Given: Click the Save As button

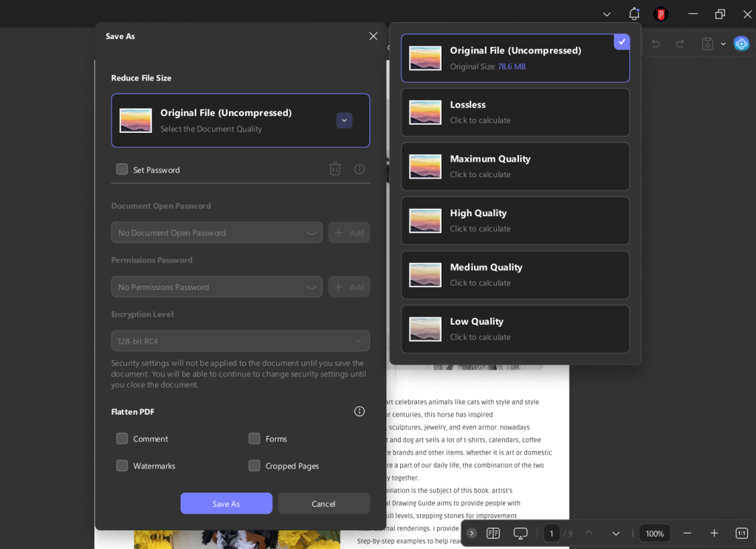Looking at the screenshot, I should coord(226,503).
